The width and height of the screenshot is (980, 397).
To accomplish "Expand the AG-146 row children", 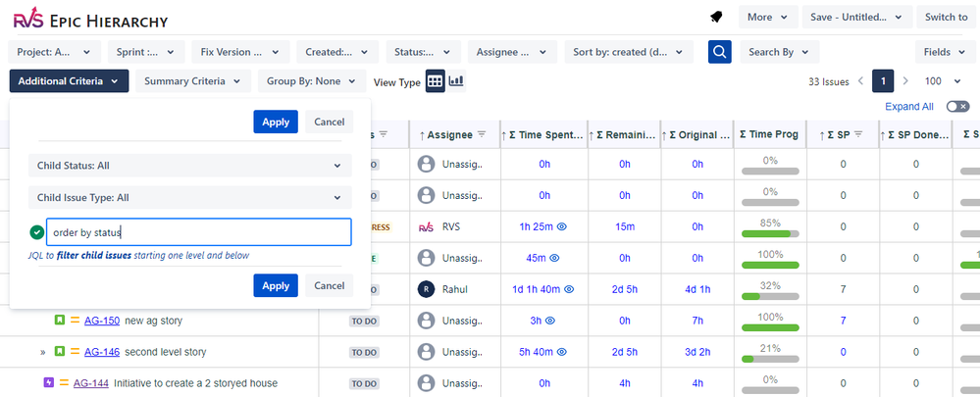I will (42, 352).
